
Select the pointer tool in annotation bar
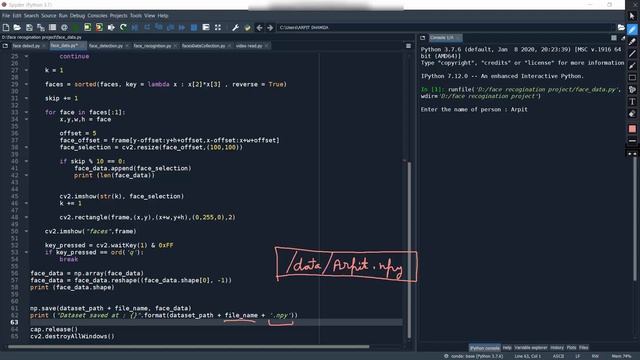click(632, 16)
